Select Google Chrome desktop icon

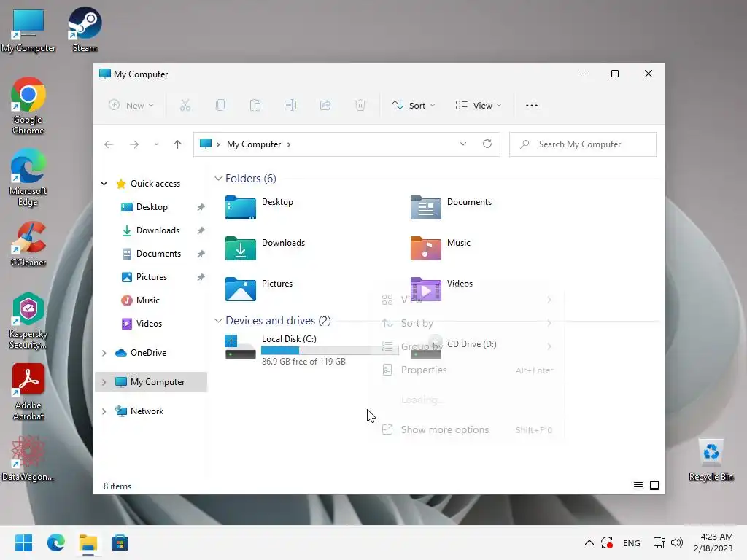pyautogui.click(x=28, y=106)
